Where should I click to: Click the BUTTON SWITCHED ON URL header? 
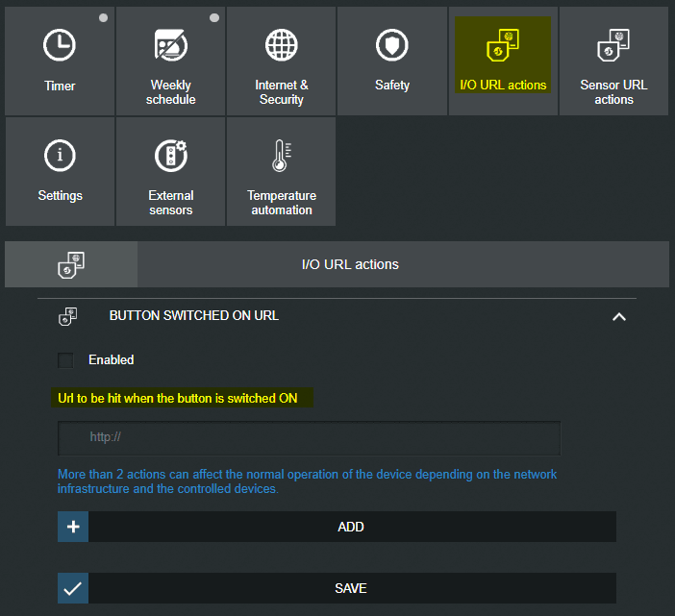click(x=194, y=315)
